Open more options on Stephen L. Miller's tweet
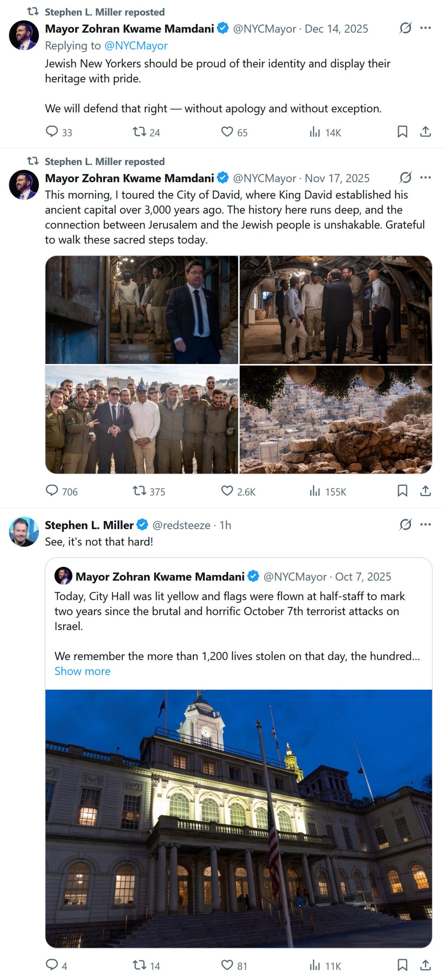 coord(425,524)
